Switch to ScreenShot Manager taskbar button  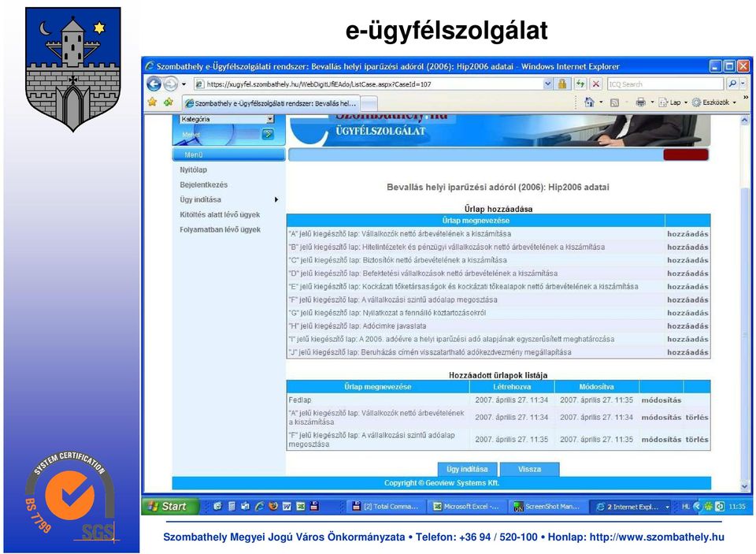tap(548, 507)
